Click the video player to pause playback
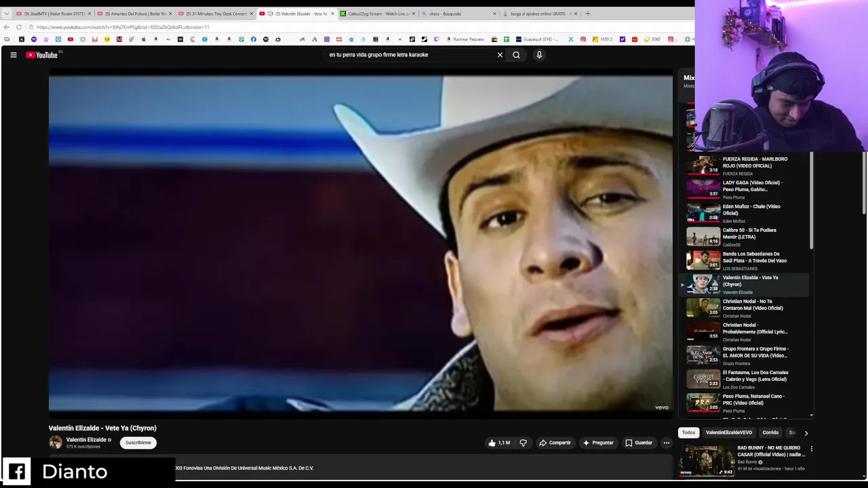868x488 pixels. 361,243
